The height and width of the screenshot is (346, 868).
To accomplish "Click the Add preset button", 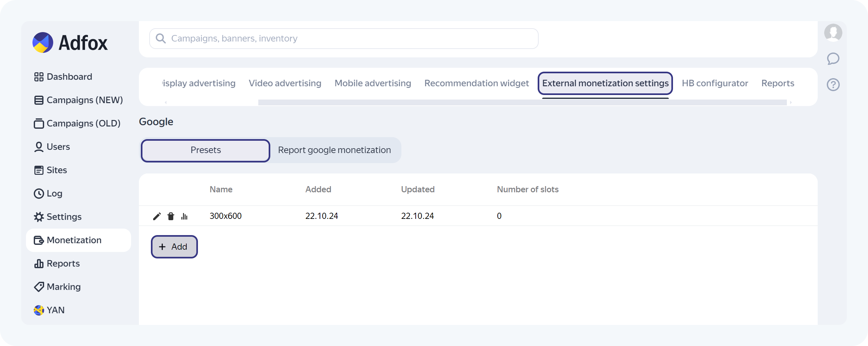I will click(x=174, y=247).
